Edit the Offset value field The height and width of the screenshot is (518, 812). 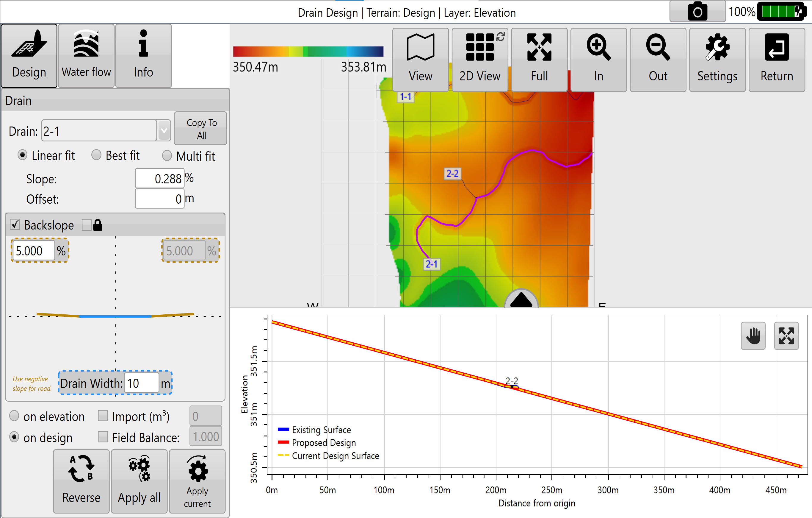click(160, 199)
